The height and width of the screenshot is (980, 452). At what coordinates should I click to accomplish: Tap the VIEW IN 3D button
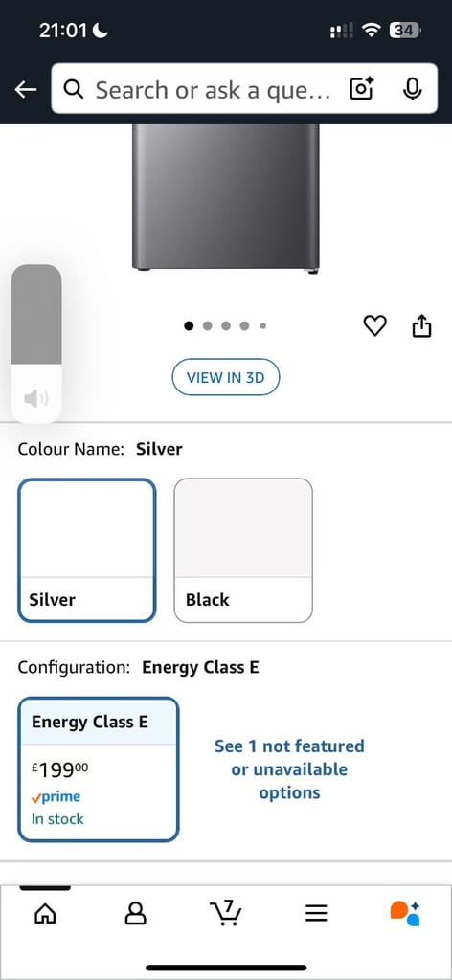coord(226,377)
